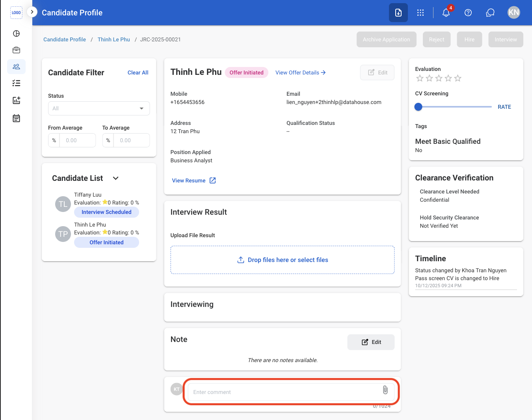Open the calendar sidebar icon

(x=16, y=118)
